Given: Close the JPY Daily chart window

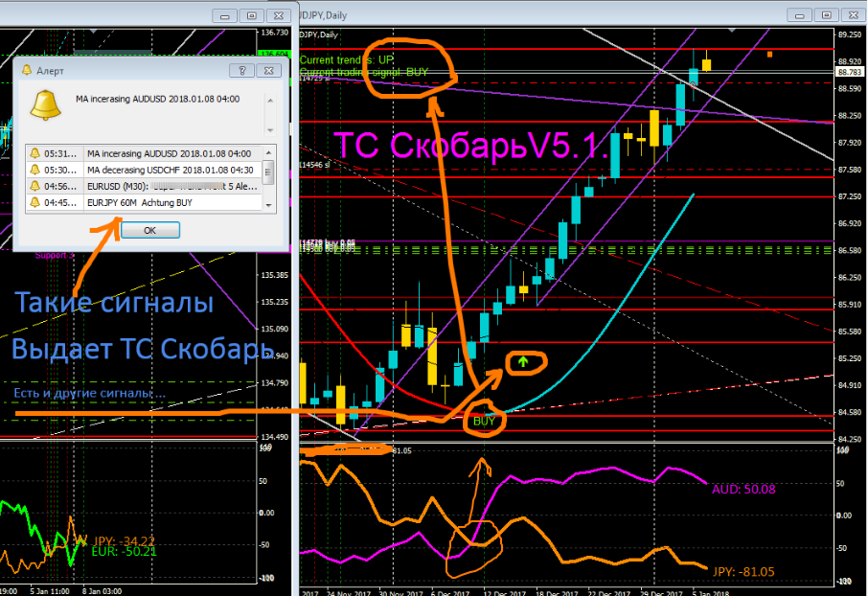Looking at the screenshot, I should [854, 15].
